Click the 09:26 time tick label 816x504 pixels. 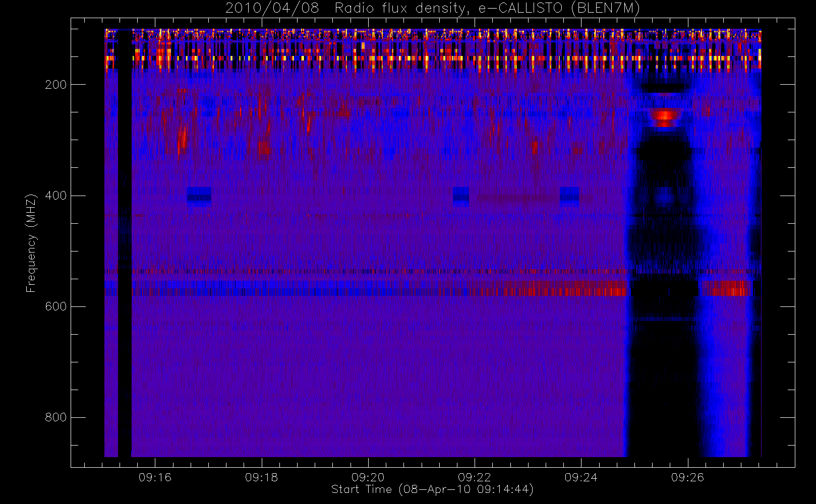[687, 477]
